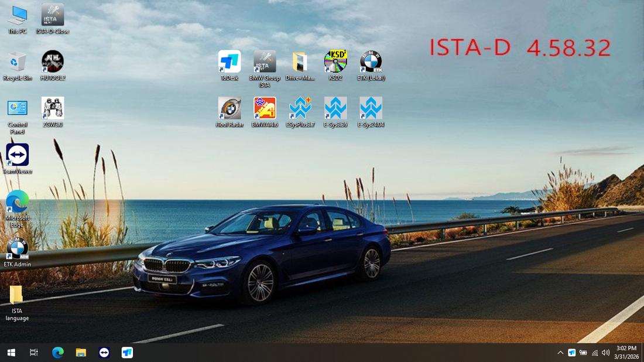644x362 pixels.
Task: Open Control Panel desktop icon
Action: pos(17,117)
